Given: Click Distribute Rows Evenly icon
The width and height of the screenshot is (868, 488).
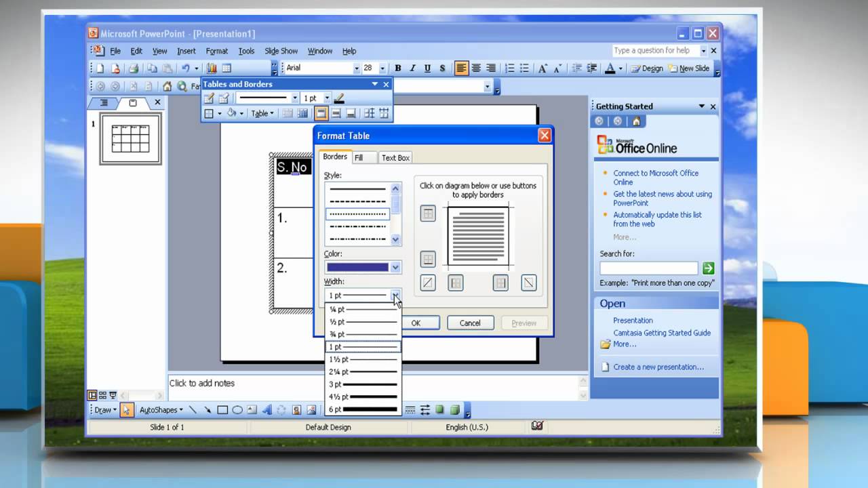Looking at the screenshot, I should pos(370,114).
